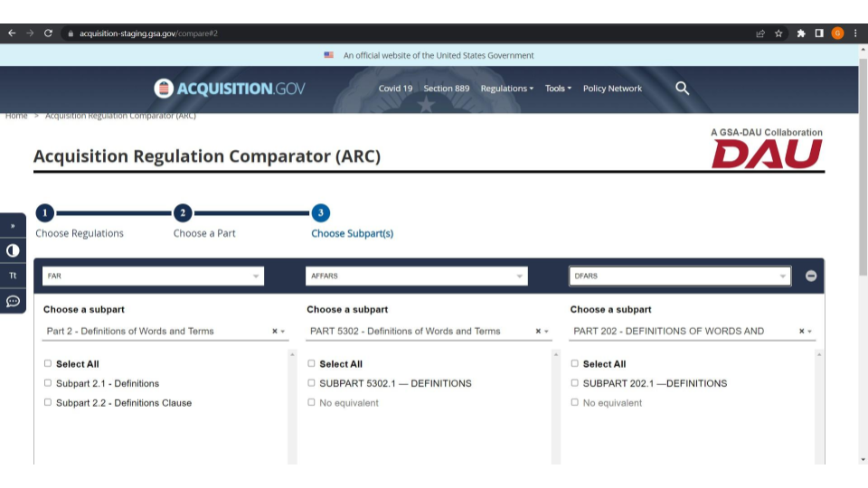868x488 pixels.
Task: Click the text size sidebar icon
Action: (13, 276)
